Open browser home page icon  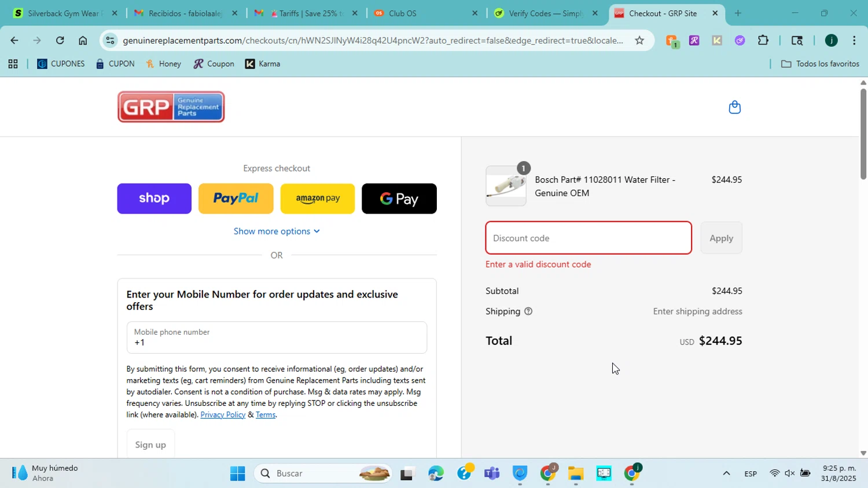pos(83,41)
